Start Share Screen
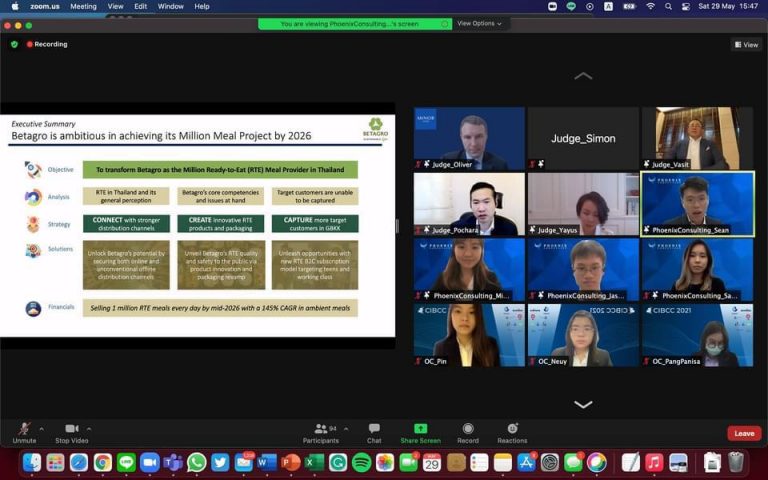The width and height of the screenshot is (768, 480). pos(420,433)
